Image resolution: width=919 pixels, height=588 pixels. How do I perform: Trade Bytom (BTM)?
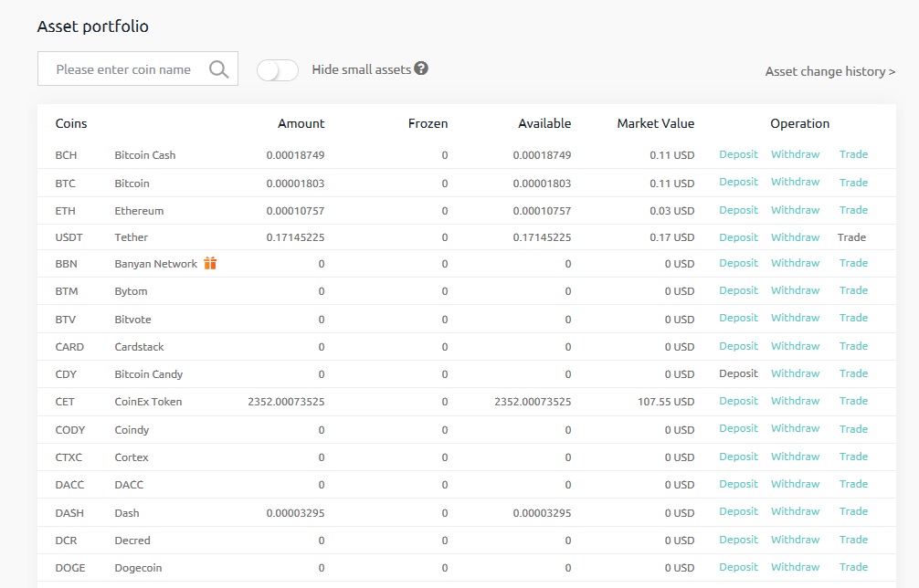pyautogui.click(x=853, y=290)
